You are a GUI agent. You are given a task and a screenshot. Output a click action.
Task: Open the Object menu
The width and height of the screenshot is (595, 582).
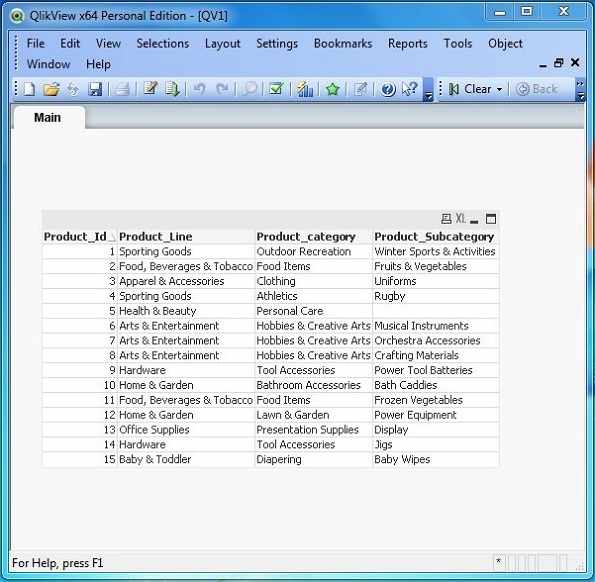505,44
